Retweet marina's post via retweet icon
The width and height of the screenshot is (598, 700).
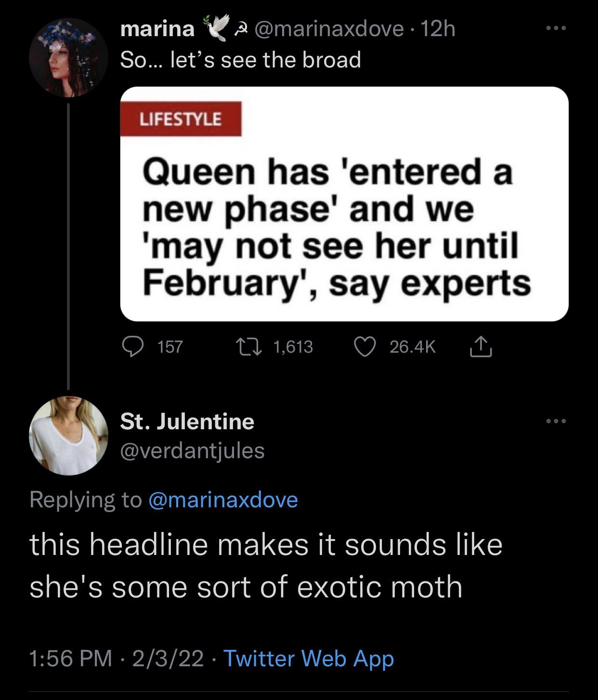point(249,347)
